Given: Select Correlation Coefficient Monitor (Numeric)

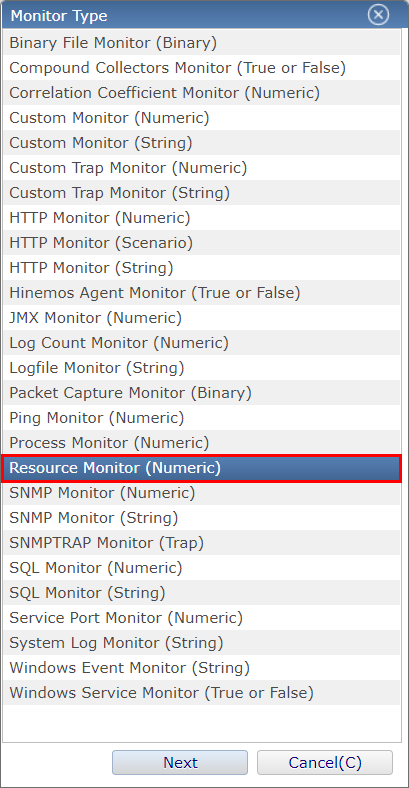Looking at the screenshot, I should [x=201, y=92].
